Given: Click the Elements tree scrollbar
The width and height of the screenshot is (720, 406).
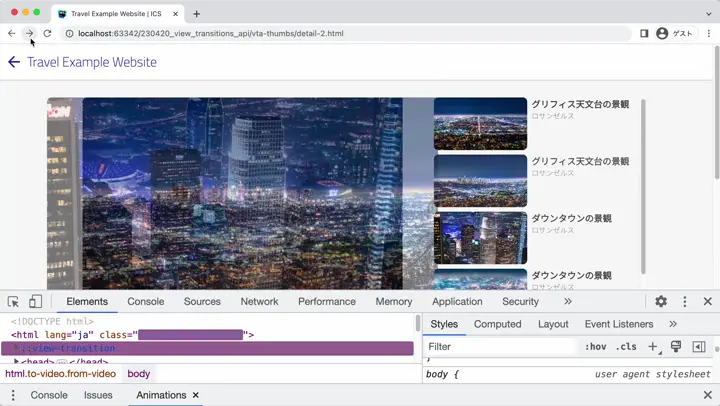Looking at the screenshot, I should click(x=417, y=323).
